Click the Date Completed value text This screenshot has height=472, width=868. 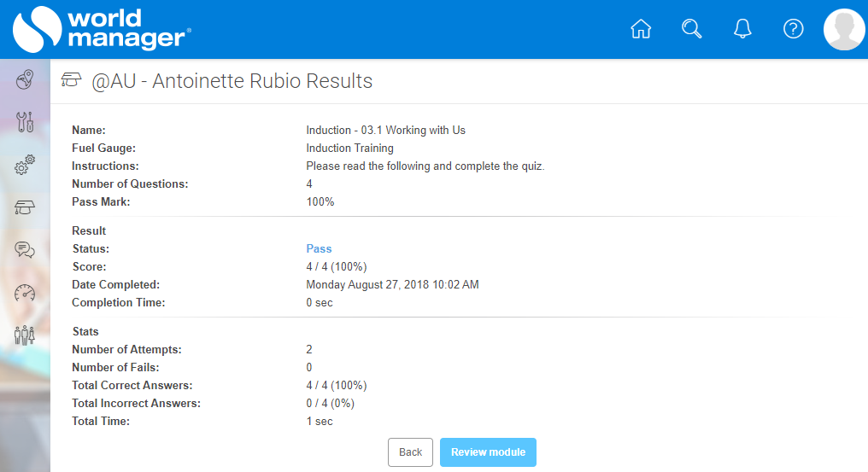[392, 285]
